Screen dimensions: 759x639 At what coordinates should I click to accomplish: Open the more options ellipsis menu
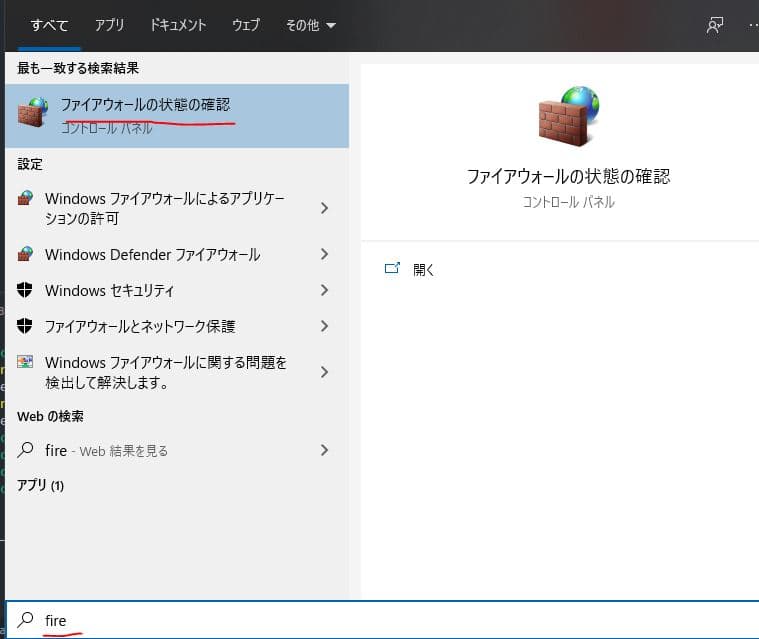pos(751,26)
